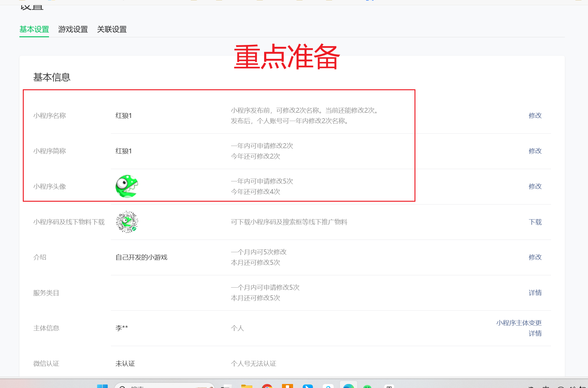
Task: Click 修改 for 小程序名称
Action: [535, 115]
